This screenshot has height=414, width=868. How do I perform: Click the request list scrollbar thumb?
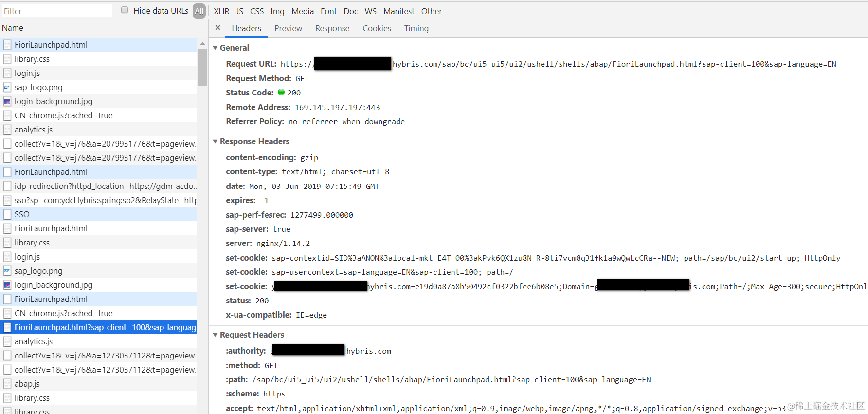point(202,67)
